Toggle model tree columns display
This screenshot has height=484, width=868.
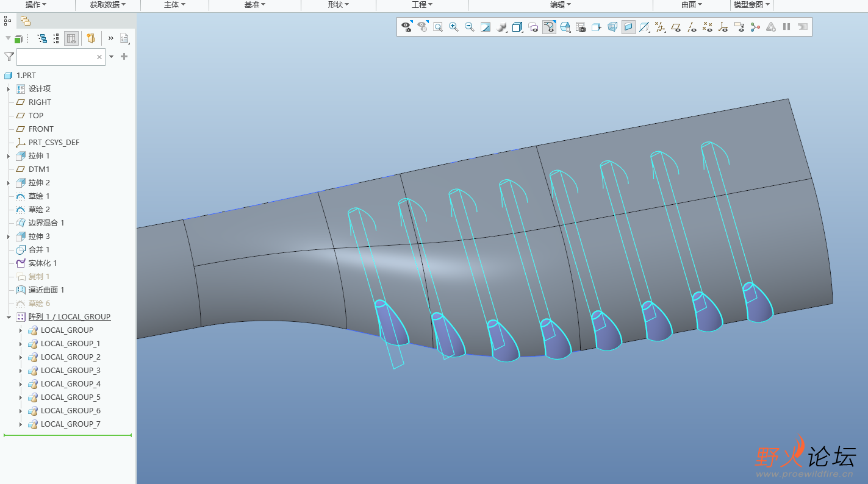71,38
